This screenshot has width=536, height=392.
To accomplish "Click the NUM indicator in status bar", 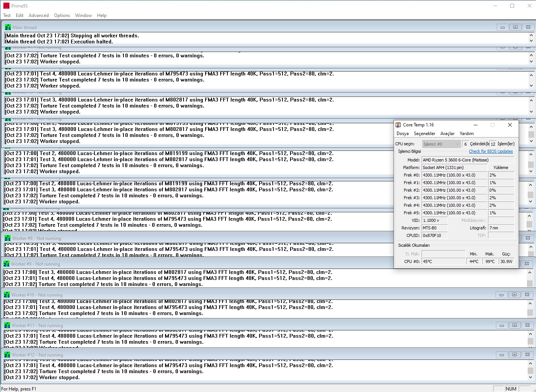I will (x=511, y=389).
